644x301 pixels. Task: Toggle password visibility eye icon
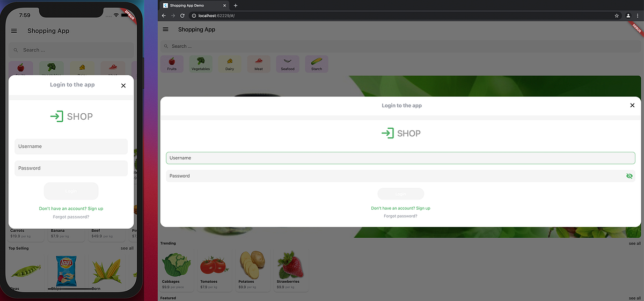tap(630, 176)
